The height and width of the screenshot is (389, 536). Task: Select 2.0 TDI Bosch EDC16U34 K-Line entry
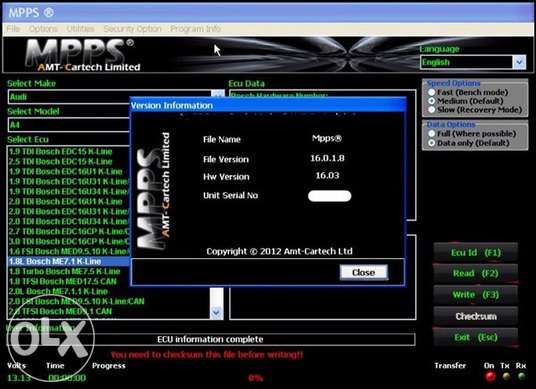(68, 221)
